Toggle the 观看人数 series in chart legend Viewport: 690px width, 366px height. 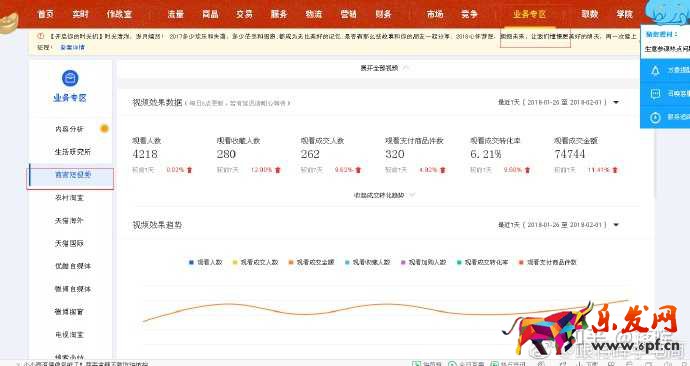(206, 262)
